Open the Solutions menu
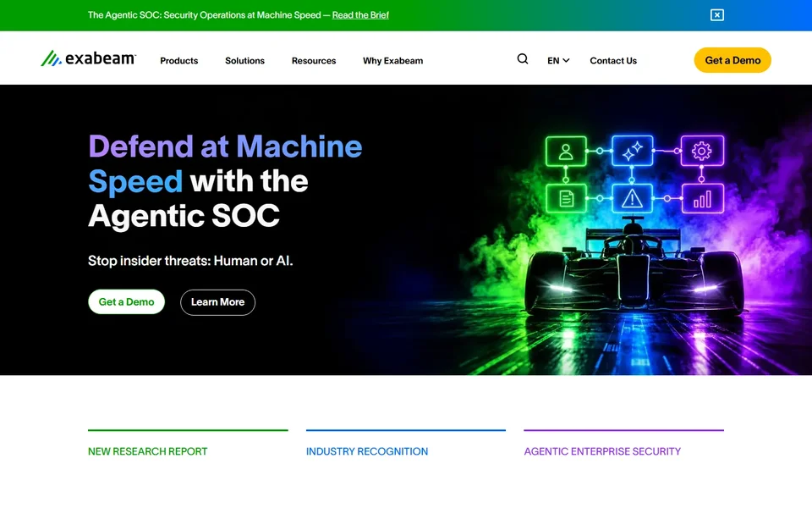Screen dimensions: 812x508 tap(244, 61)
